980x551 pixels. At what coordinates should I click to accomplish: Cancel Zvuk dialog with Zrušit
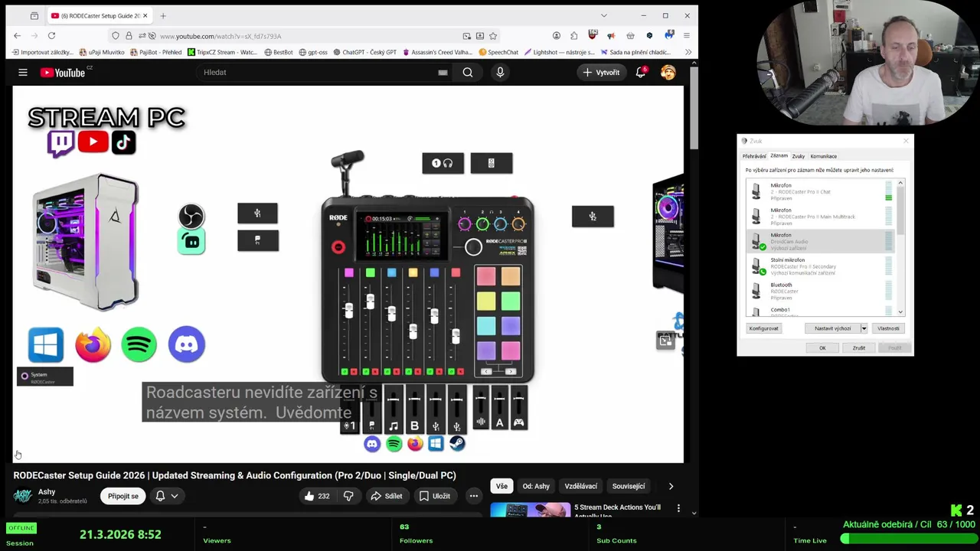(859, 348)
